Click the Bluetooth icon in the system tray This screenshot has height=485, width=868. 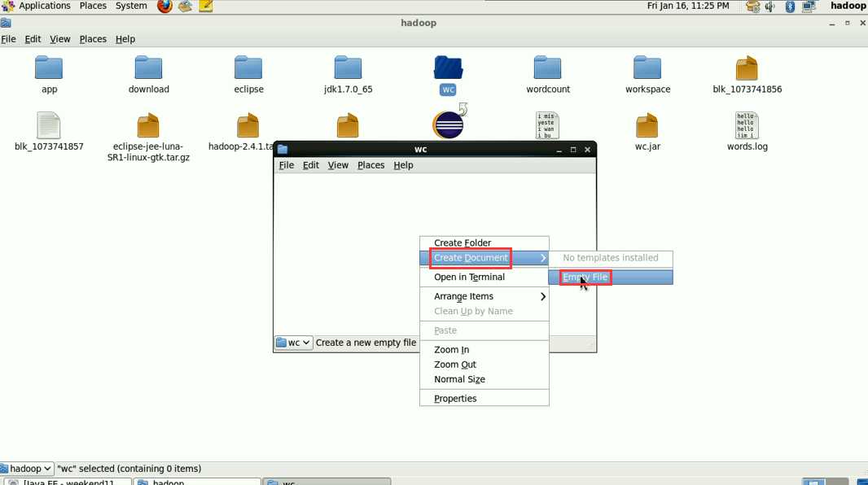point(790,6)
